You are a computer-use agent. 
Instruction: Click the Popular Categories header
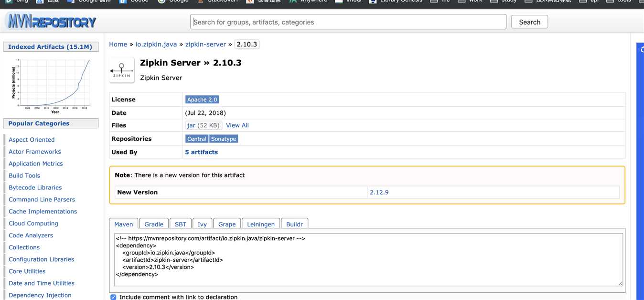[x=51, y=123]
